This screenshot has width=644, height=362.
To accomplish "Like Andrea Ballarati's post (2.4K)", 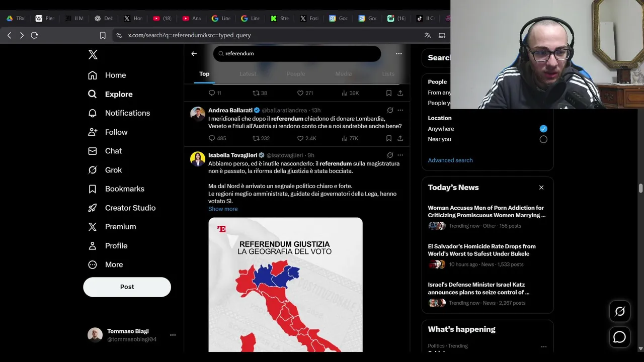I will (x=300, y=138).
